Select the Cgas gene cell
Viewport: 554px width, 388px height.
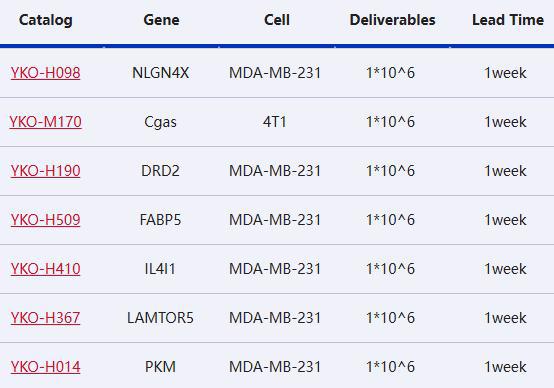(x=160, y=122)
